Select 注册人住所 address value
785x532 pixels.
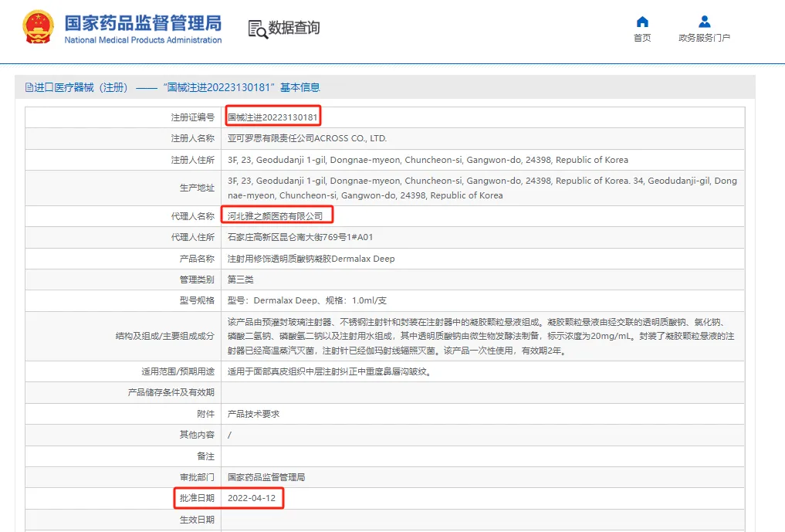pyautogui.click(x=428, y=160)
